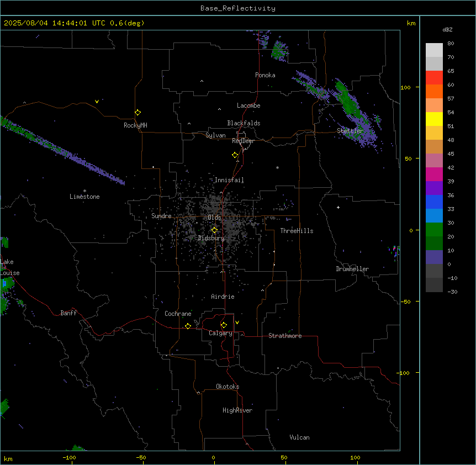Viewport: 476px width, 465px height.
Task: Click the Lake Louise label
Action: [10, 267]
